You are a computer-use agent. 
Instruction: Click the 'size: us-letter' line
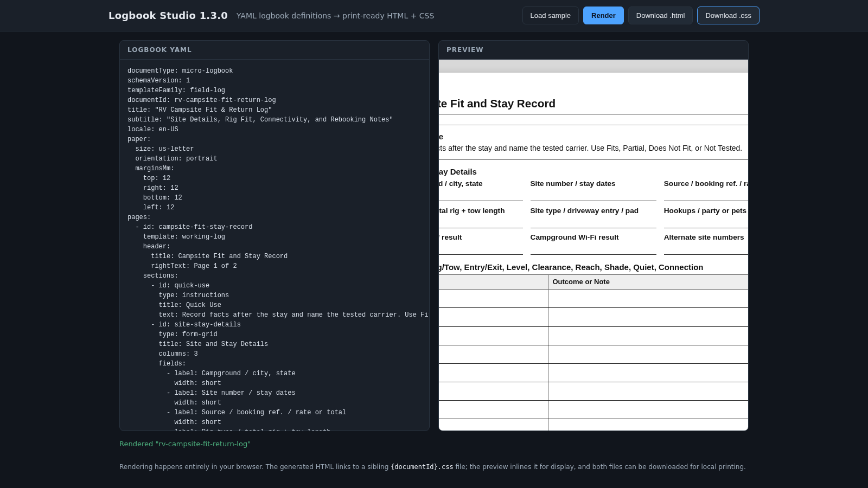164,149
